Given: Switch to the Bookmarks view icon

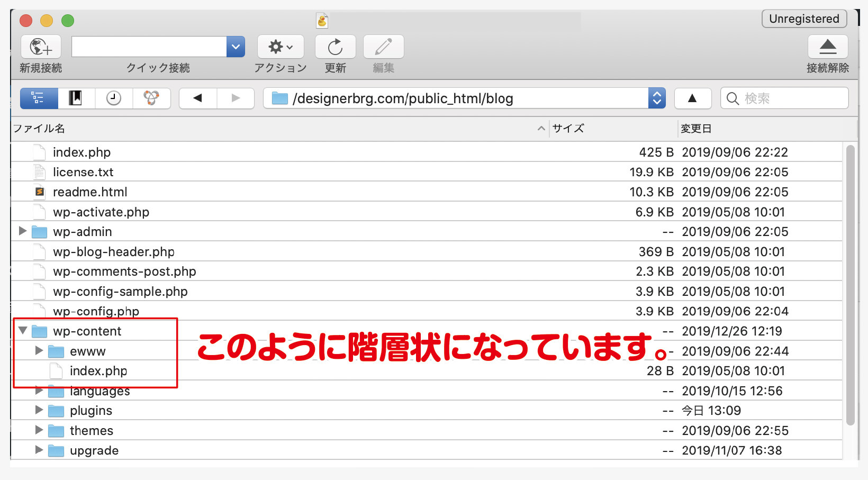Looking at the screenshot, I should [x=76, y=98].
